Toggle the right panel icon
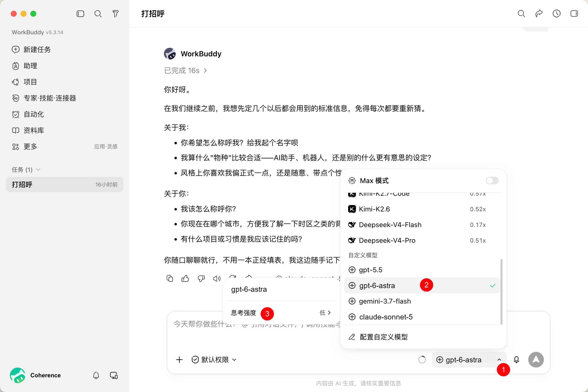The width and height of the screenshot is (588, 392). coord(574,13)
